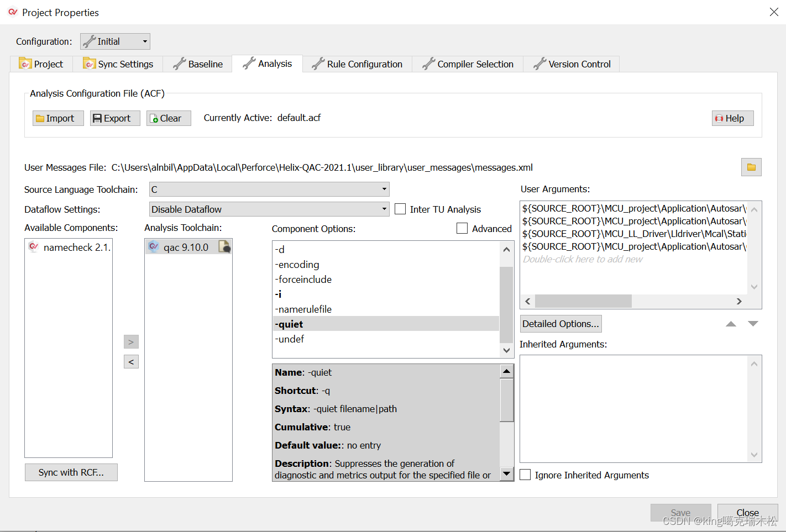
Task: Click the qac 9.10.0 toolchain logo icon
Action: click(154, 247)
